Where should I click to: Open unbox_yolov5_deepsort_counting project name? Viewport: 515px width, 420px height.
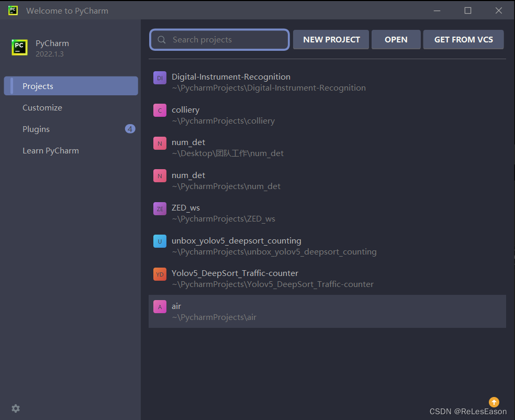point(237,240)
